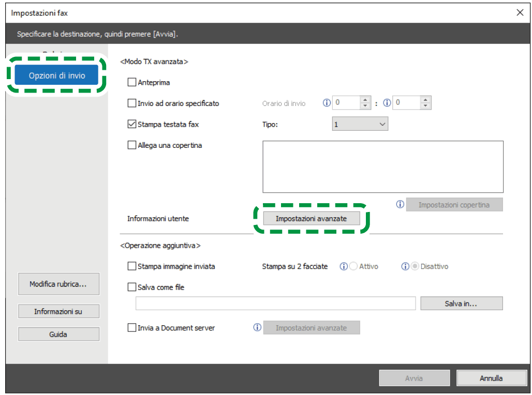
Task: Uncheck Stampa testata fax
Action: click(132, 124)
